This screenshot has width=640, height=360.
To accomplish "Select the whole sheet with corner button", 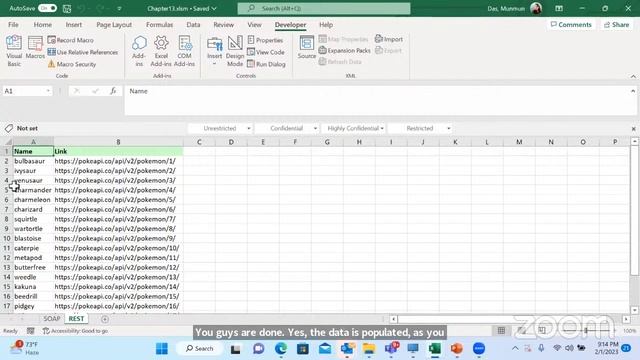I will coord(7,142).
